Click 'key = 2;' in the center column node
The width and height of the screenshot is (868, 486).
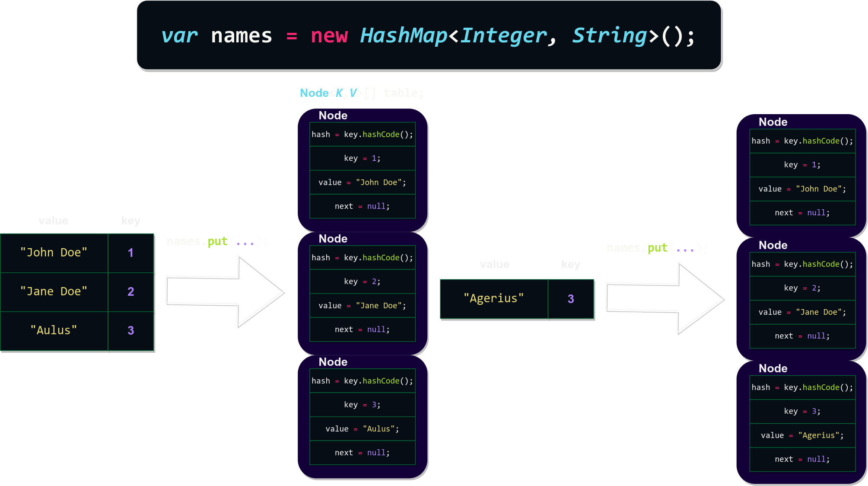(362, 281)
